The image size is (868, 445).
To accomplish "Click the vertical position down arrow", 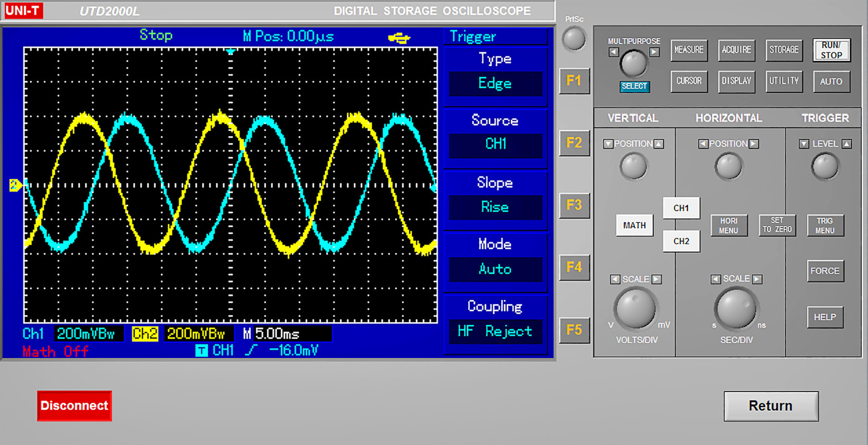I will (x=608, y=144).
